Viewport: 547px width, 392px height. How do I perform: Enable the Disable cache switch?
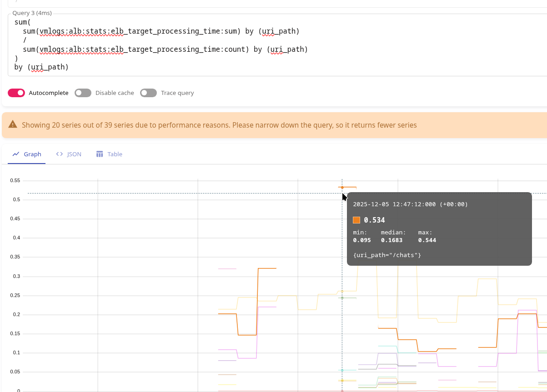(x=83, y=93)
